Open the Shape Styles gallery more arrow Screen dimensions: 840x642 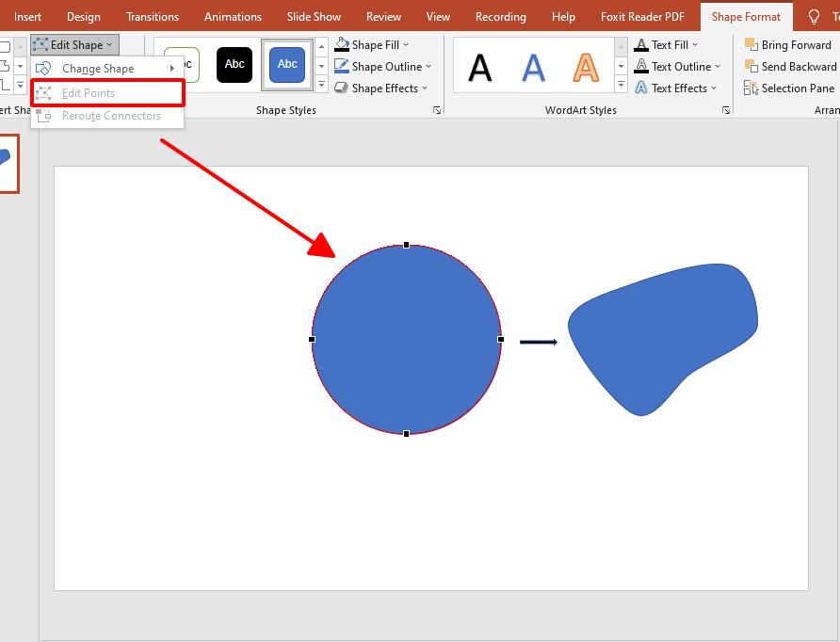(320, 85)
